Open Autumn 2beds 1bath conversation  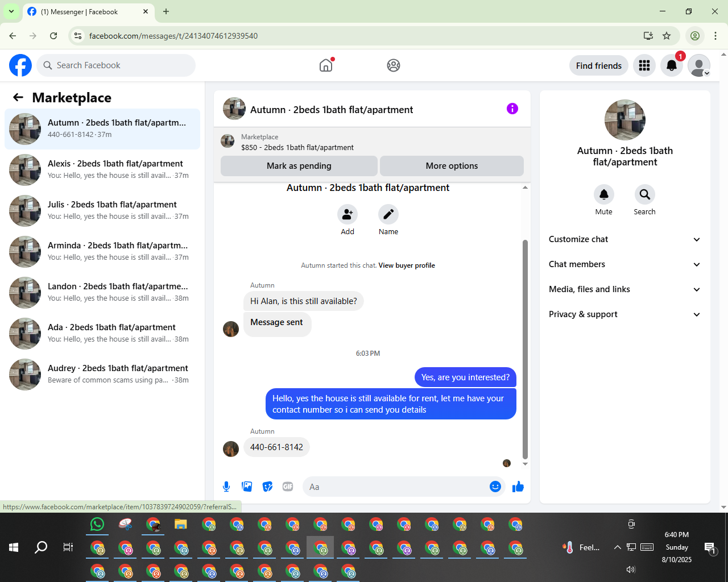(x=102, y=129)
